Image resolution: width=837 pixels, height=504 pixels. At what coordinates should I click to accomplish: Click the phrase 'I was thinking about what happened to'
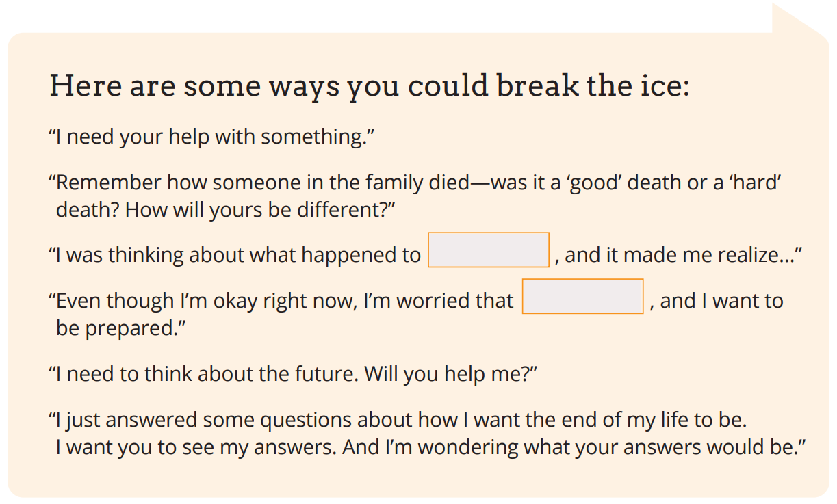[235, 255]
